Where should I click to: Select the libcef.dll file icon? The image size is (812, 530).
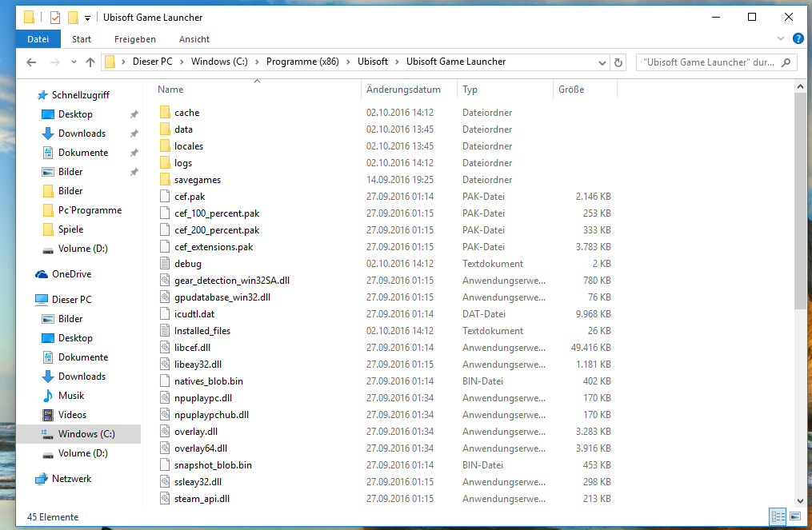coord(165,347)
